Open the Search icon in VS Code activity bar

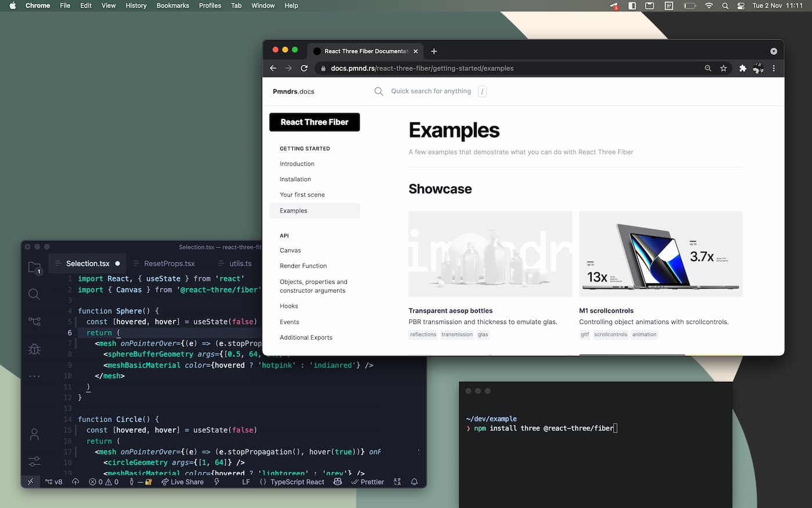pos(34,294)
